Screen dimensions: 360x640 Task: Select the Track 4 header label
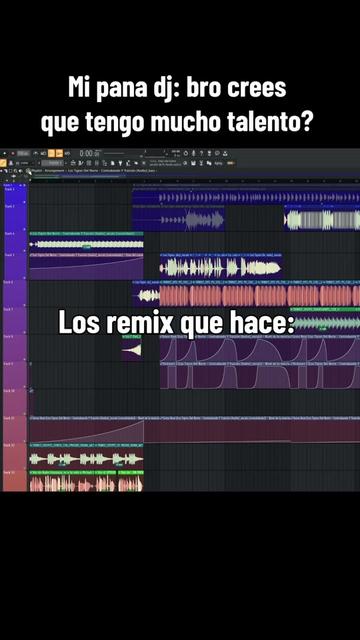pos(9,233)
